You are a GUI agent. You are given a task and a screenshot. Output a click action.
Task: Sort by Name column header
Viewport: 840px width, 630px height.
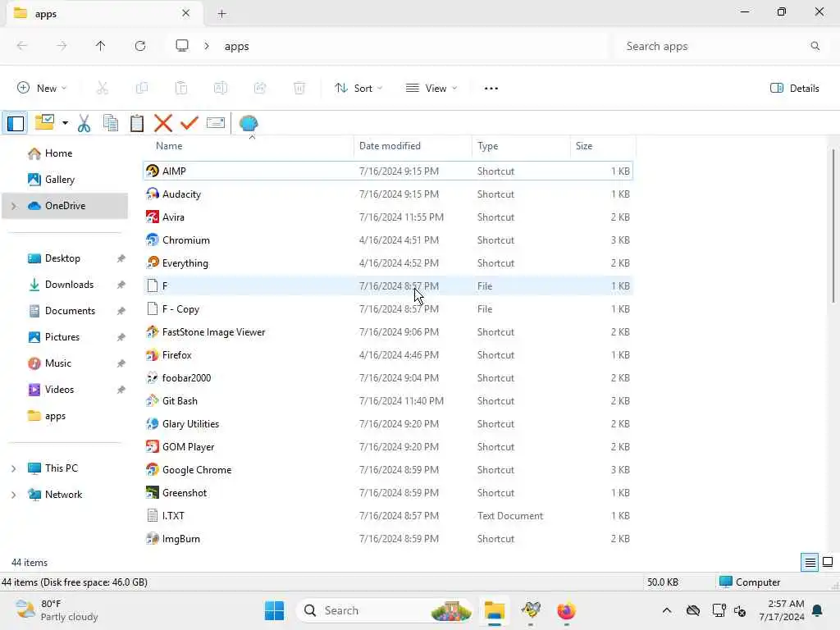[x=249, y=146]
